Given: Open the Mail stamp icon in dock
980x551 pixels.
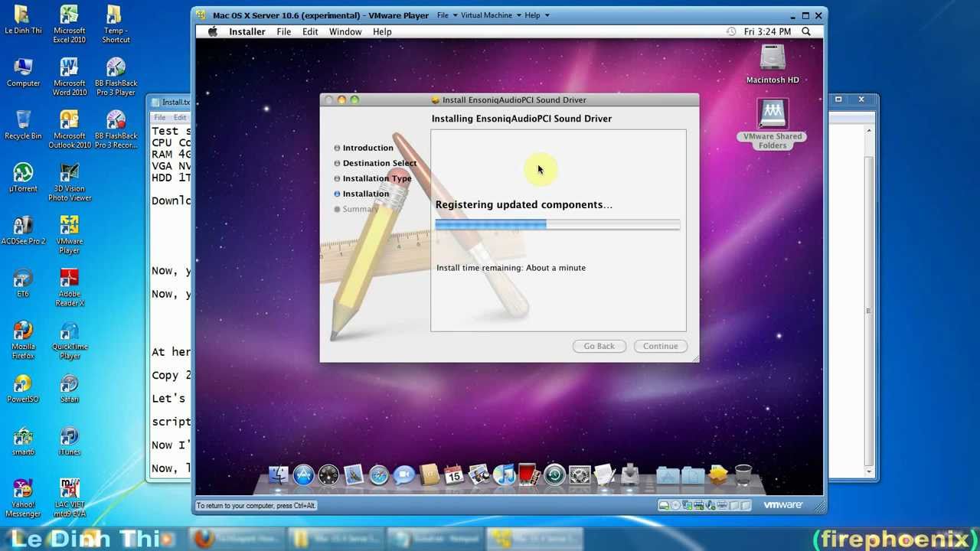Looking at the screenshot, I should tap(354, 475).
